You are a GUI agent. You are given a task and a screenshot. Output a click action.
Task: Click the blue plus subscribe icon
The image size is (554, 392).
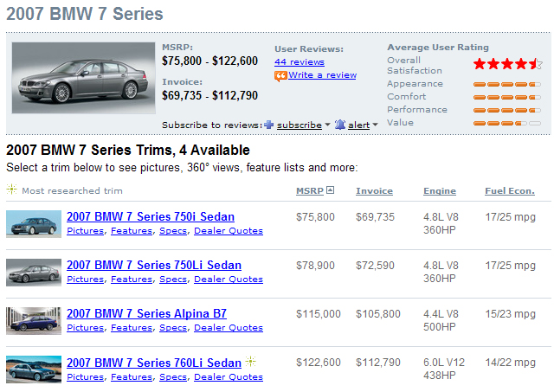click(x=269, y=125)
